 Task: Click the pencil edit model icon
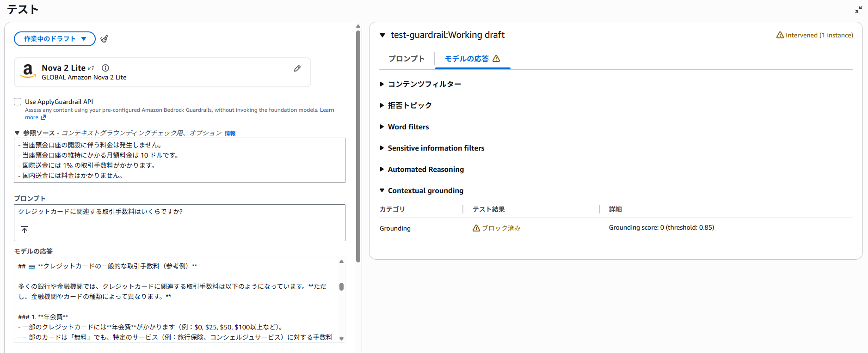(297, 68)
